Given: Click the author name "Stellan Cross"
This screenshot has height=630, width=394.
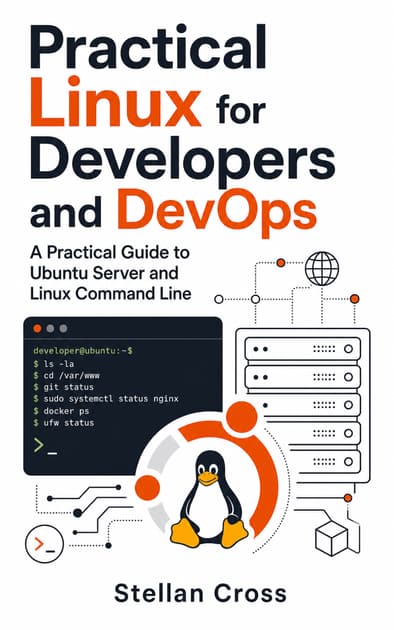Looking at the screenshot, I should (x=200, y=593).
